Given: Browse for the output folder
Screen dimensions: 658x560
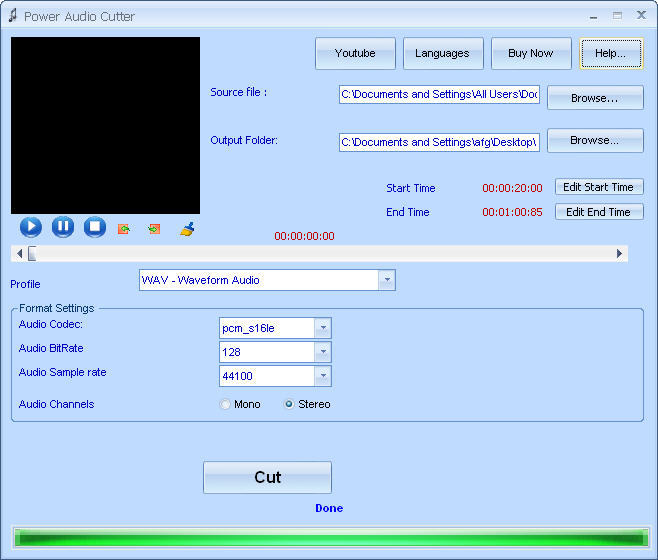Looking at the screenshot, I should coord(595,140).
